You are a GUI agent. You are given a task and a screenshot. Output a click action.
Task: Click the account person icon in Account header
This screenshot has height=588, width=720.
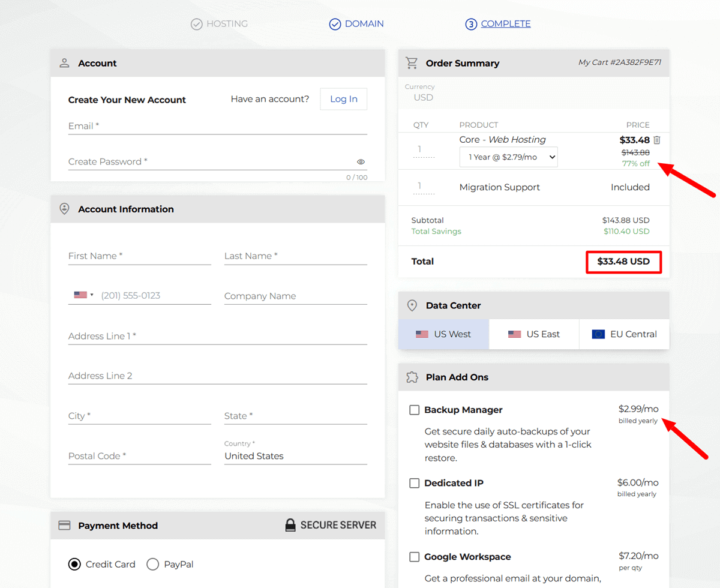click(64, 62)
